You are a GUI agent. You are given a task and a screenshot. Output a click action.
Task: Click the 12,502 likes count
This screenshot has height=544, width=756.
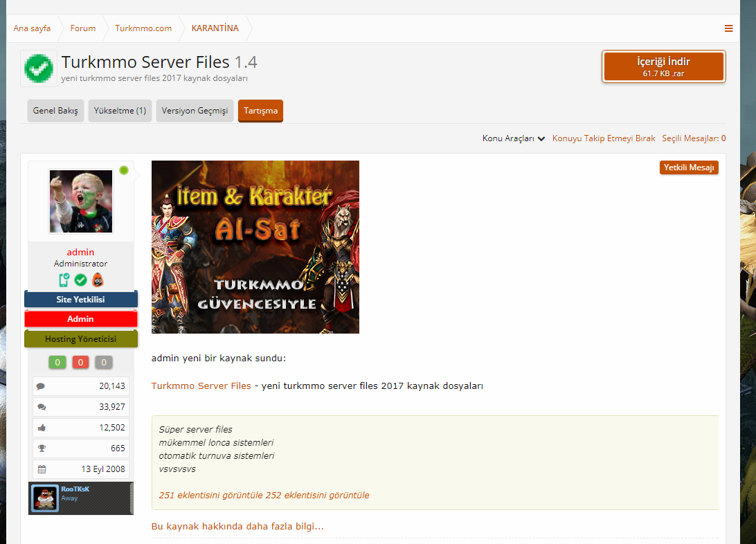point(112,428)
